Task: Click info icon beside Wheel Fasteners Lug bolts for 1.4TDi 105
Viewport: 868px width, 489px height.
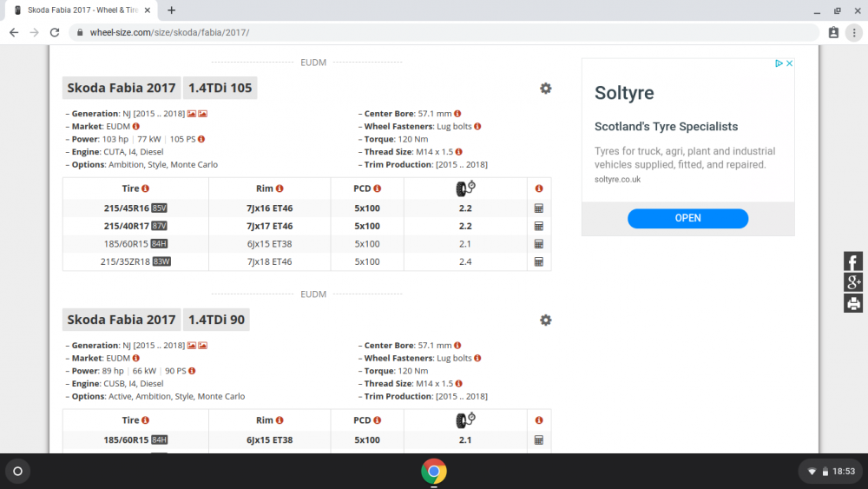Action: pos(477,126)
